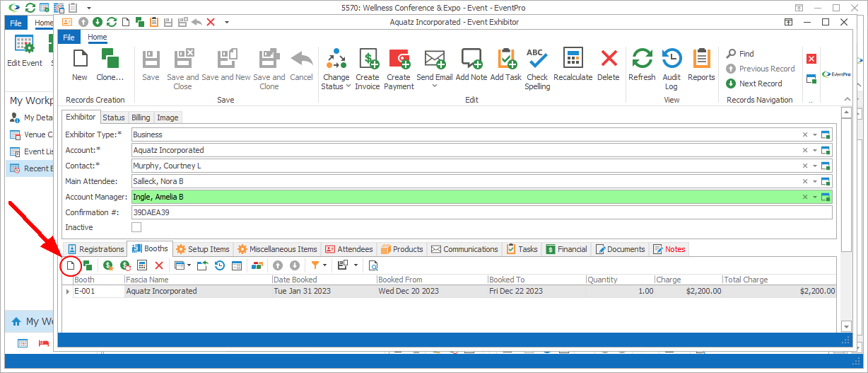
Task: Open the Setup Items tab
Action: pos(203,249)
